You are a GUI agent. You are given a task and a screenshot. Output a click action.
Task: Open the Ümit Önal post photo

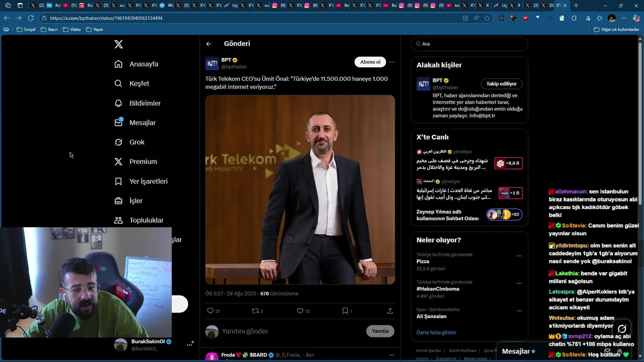[300, 190]
